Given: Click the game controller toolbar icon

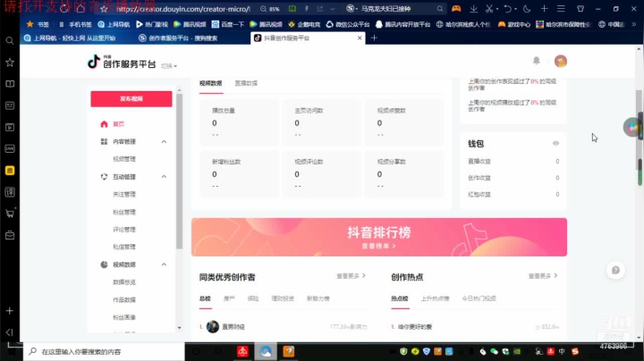Looking at the screenshot, I should click(456, 9).
